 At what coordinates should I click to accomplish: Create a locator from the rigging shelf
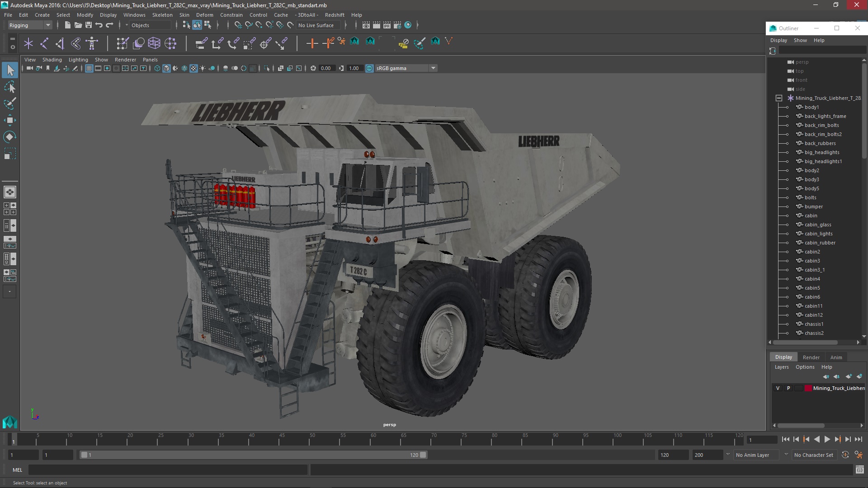(x=28, y=43)
